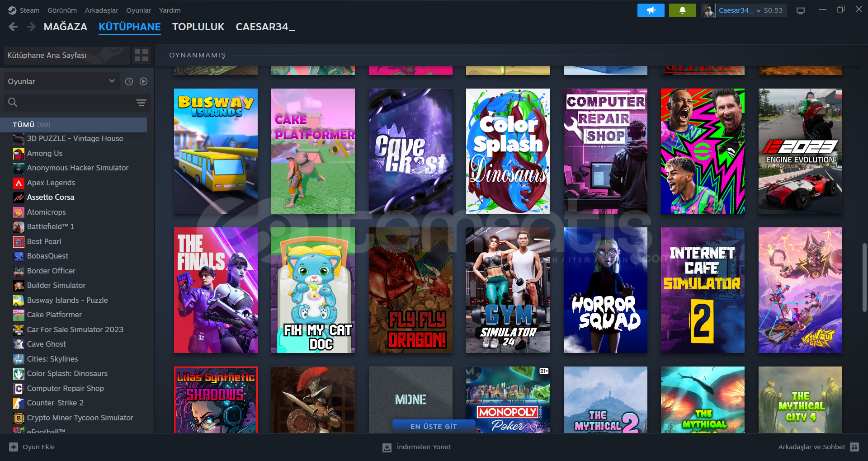Click the Cities: Skylines game icon
Image resolution: width=868 pixels, height=461 pixels.
point(19,359)
